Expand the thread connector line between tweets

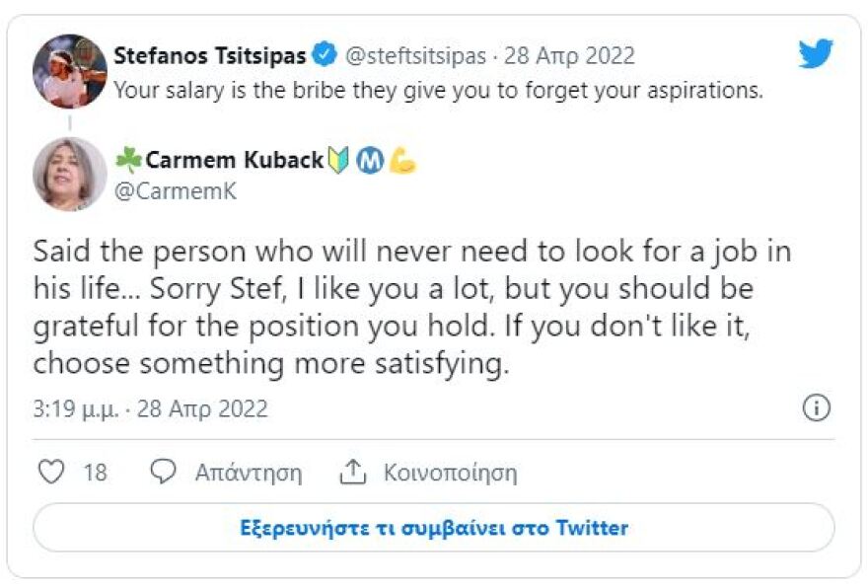69,120
